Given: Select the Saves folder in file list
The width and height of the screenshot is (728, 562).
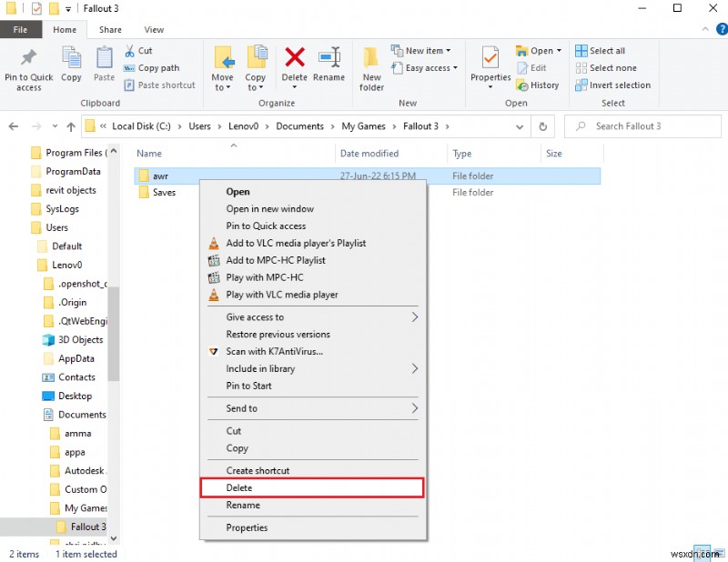Looking at the screenshot, I should (164, 193).
